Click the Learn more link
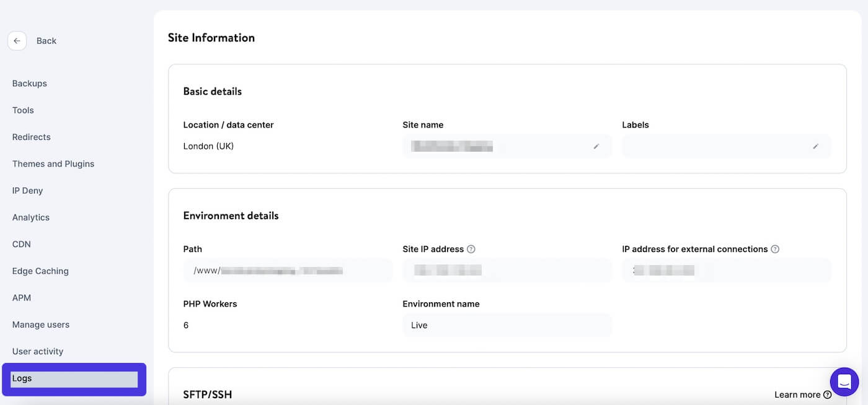The image size is (868, 405). point(796,394)
